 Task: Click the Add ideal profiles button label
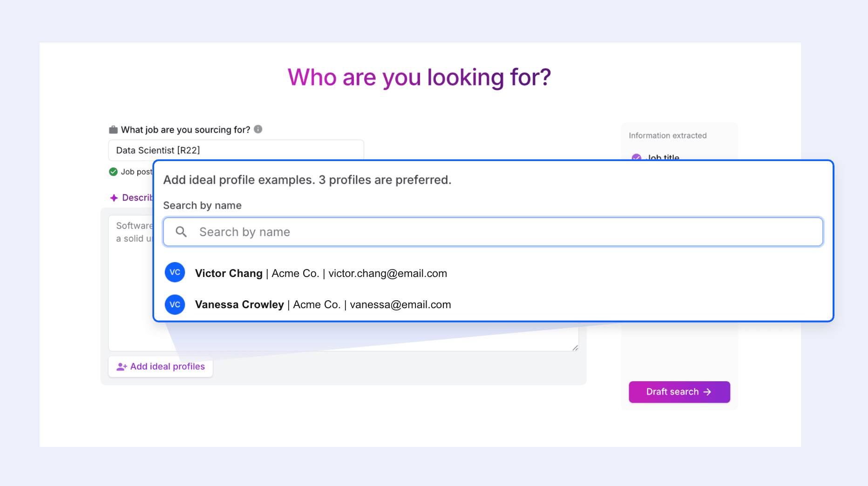coord(168,367)
